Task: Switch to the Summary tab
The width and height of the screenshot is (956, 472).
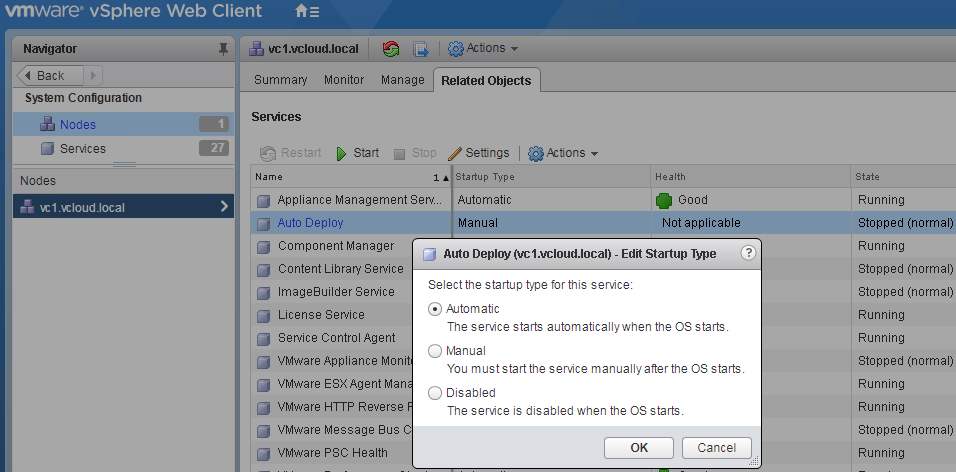Action: (280, 80)
